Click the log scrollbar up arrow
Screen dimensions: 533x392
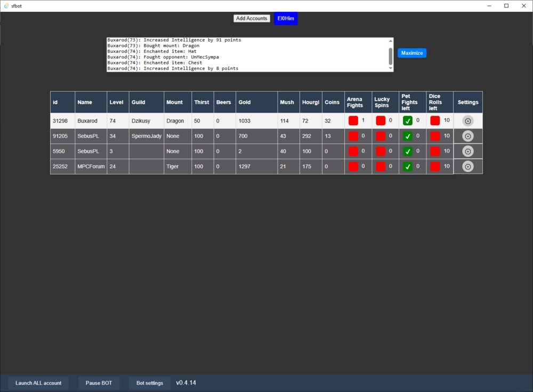[391, 41]
